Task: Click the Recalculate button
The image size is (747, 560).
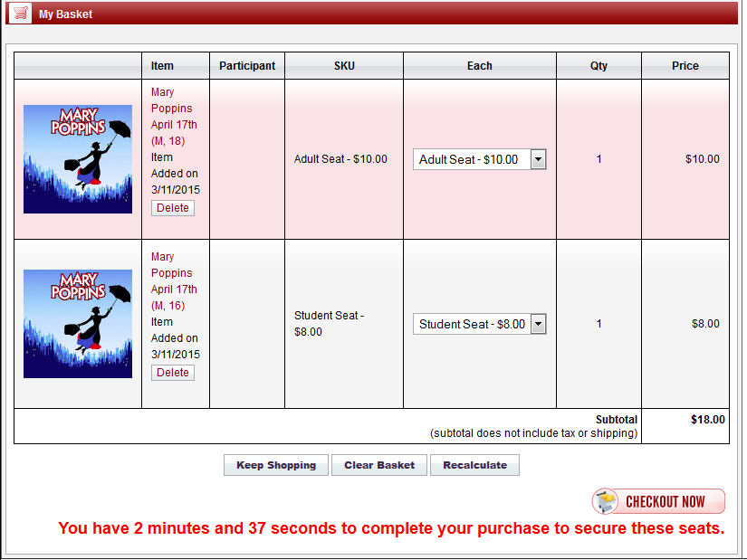Action: click(x=474, y=465)
